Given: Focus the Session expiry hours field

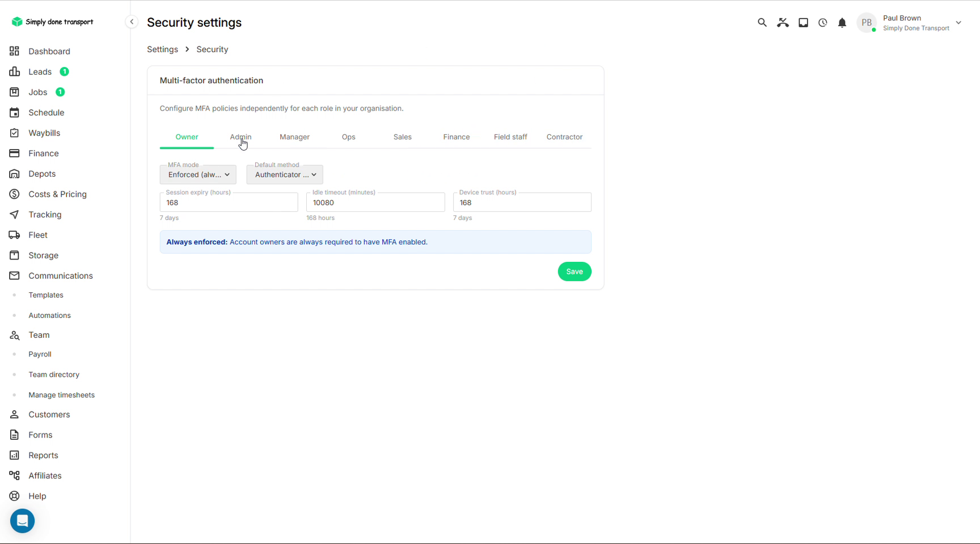Looking at the screenshot, I should coord(229,202).
